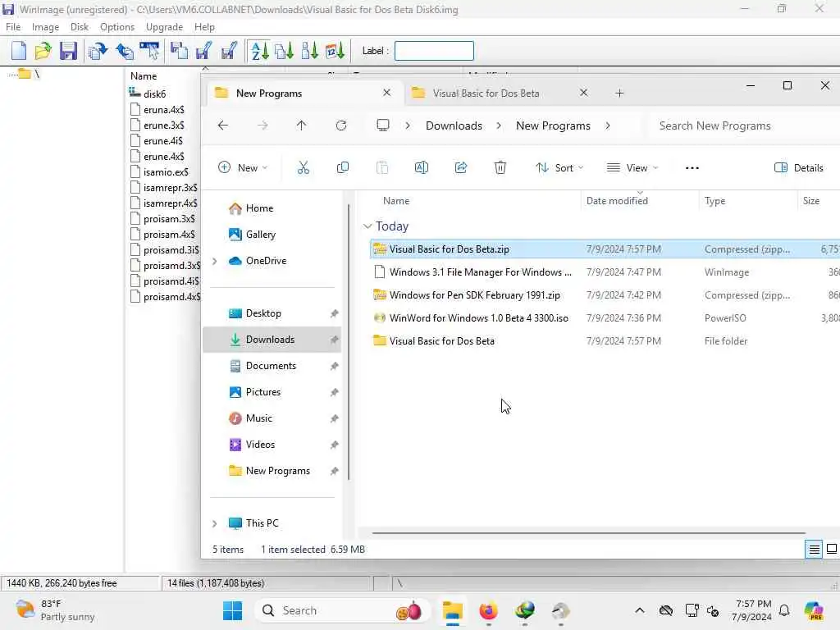Sort by date with the calendar icon
The width and height of the screenshot is (840, 630).
[335, 51]
